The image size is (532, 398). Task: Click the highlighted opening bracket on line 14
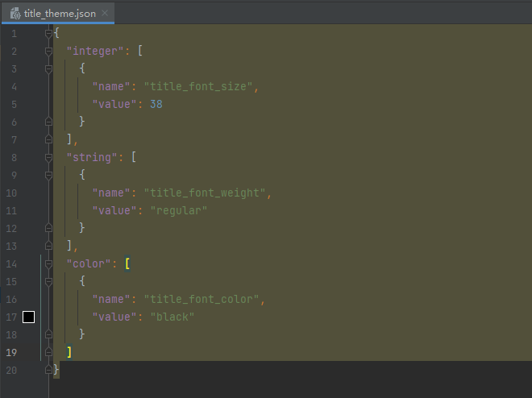pos(127,263)
